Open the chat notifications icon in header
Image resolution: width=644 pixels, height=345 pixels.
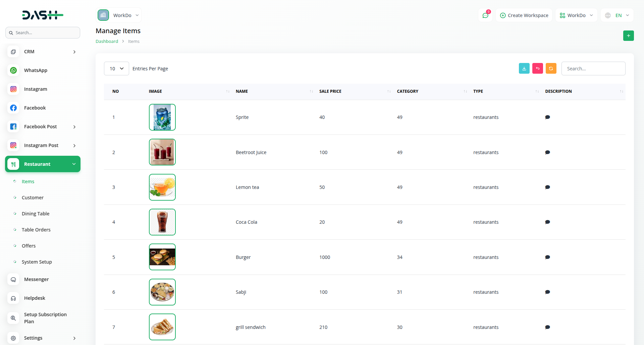pos(485,15)
